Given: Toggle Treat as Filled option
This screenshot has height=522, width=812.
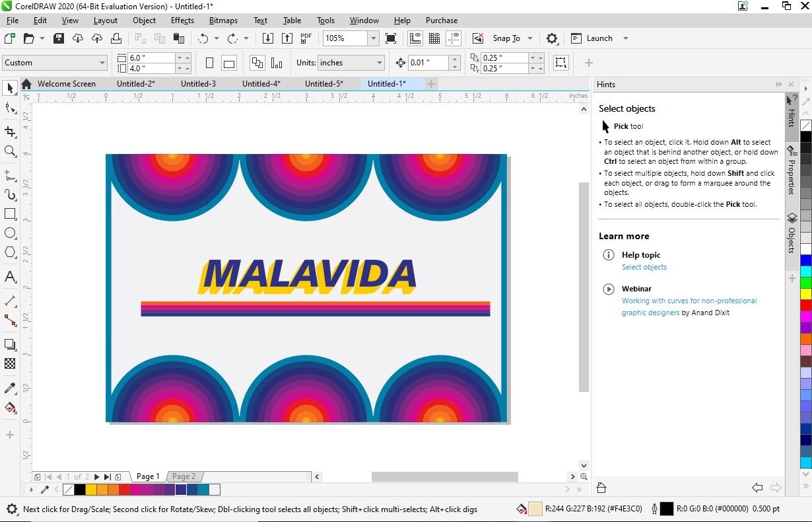Looking at the screenshot, I should point(560,63).
